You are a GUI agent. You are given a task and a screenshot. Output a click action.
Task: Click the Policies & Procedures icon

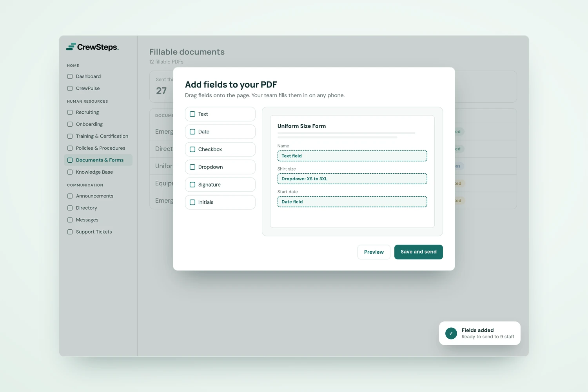tap(70, 148)
